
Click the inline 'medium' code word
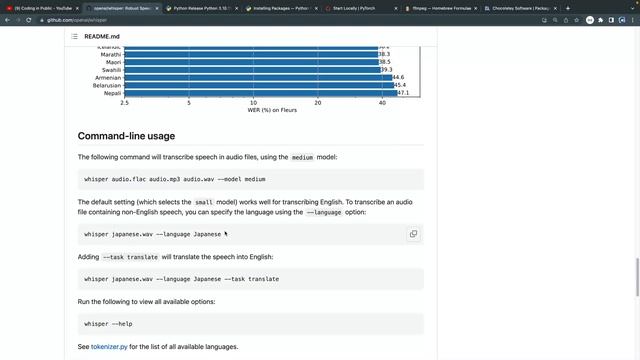[x=302, y=157]
